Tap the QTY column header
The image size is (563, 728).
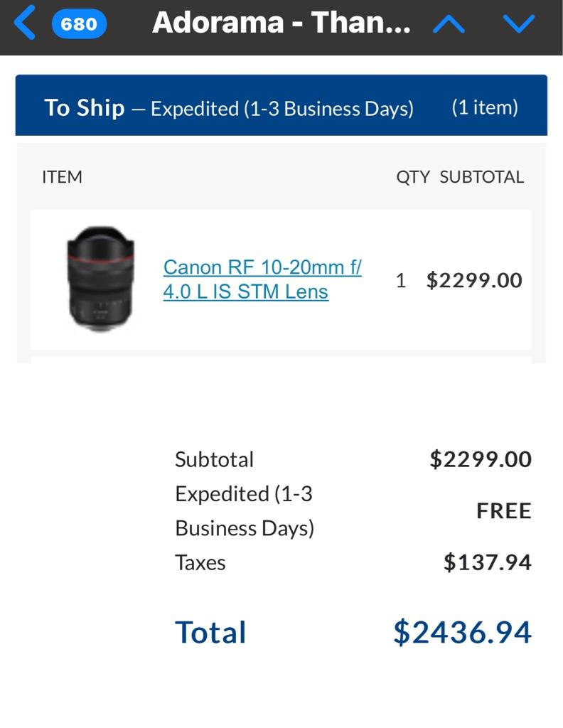(x=412, y=177)
